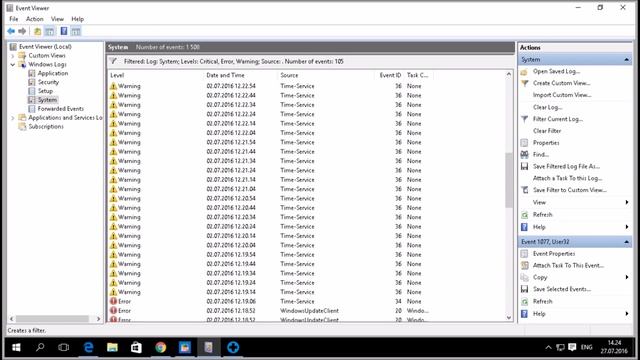Click the folder Up toolbar icon
Image resolution: width=640 pixels, height=360 pixels.
click(37, 31)
